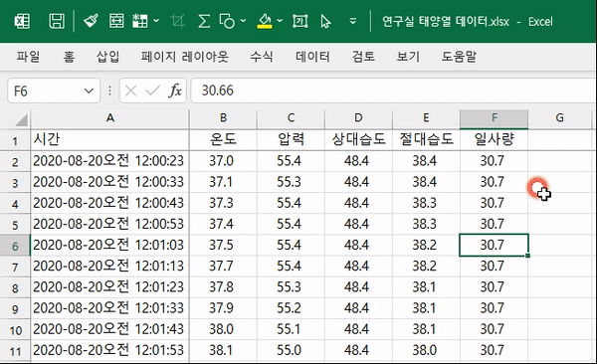Select column B header
Image resolution: width=597 pixels, height=364 pixels.
223,118
